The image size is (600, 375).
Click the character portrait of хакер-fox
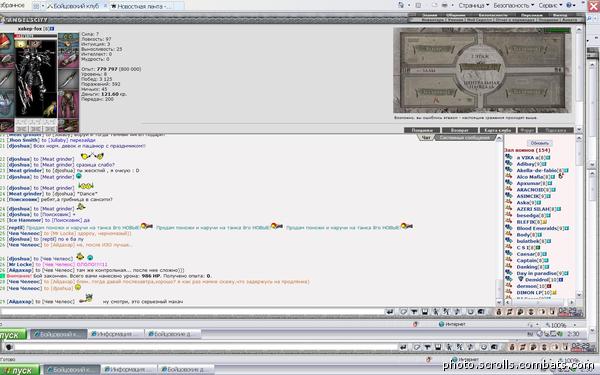pyautogui.click(x=36, y=78)
